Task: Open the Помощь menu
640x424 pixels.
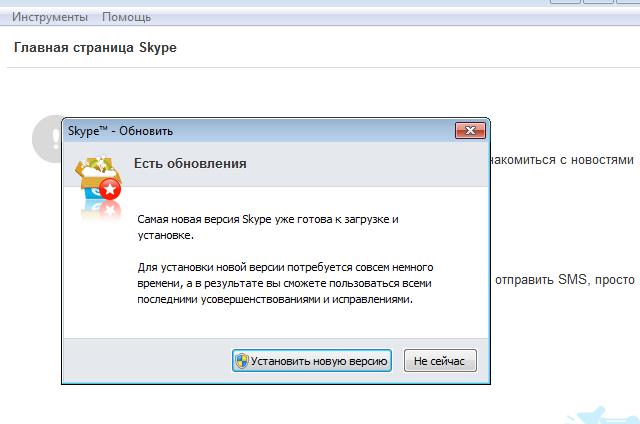Action: pos(126,17)
